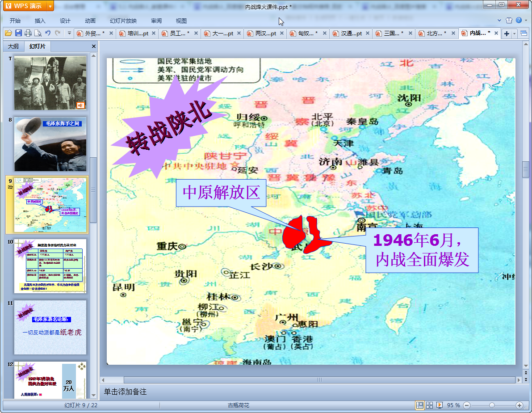Open the skin (shirt) icon

click(x=509, y=21)
